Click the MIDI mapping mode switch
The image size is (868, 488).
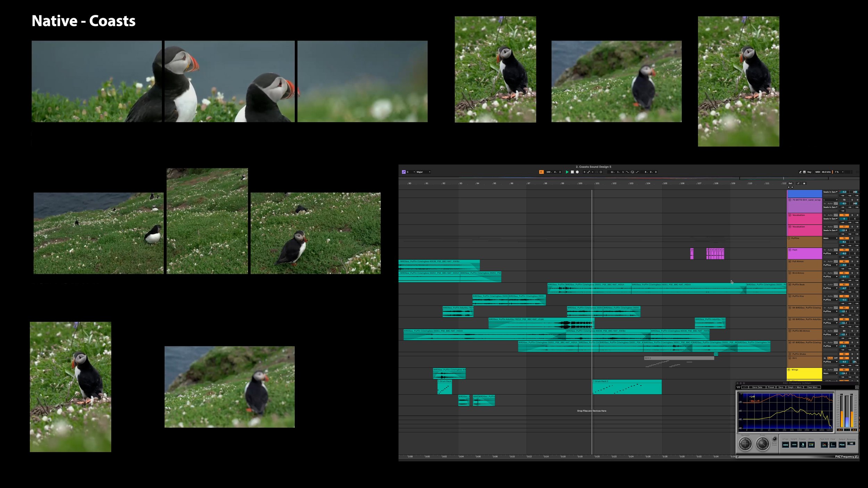pos(818,172)
